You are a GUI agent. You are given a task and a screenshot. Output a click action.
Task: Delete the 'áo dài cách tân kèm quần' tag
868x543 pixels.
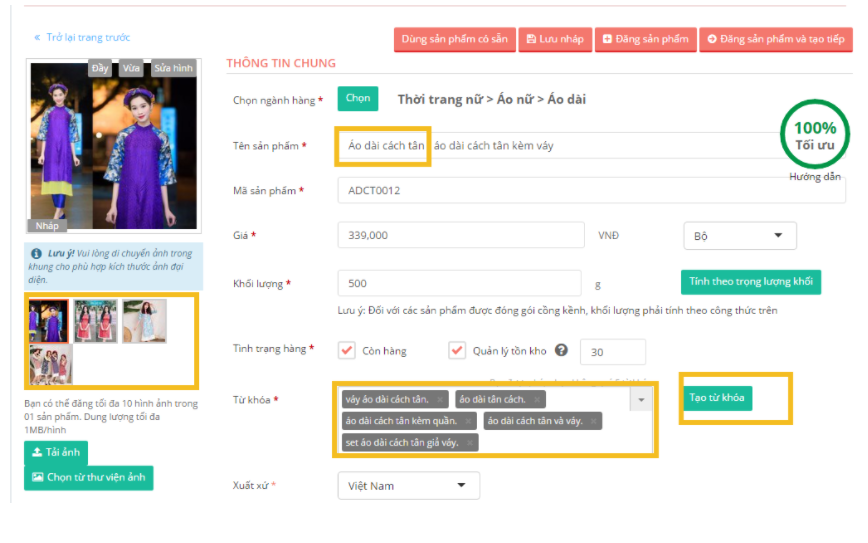coord(468,421)
